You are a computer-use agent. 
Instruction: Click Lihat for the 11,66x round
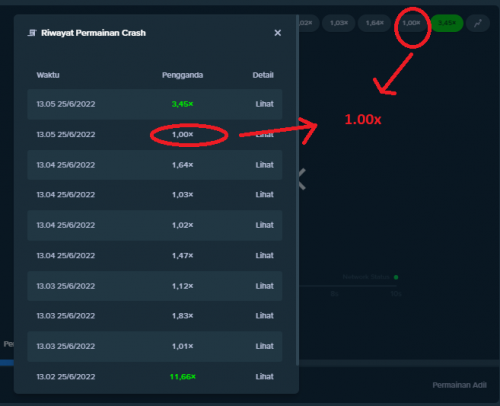265,377
